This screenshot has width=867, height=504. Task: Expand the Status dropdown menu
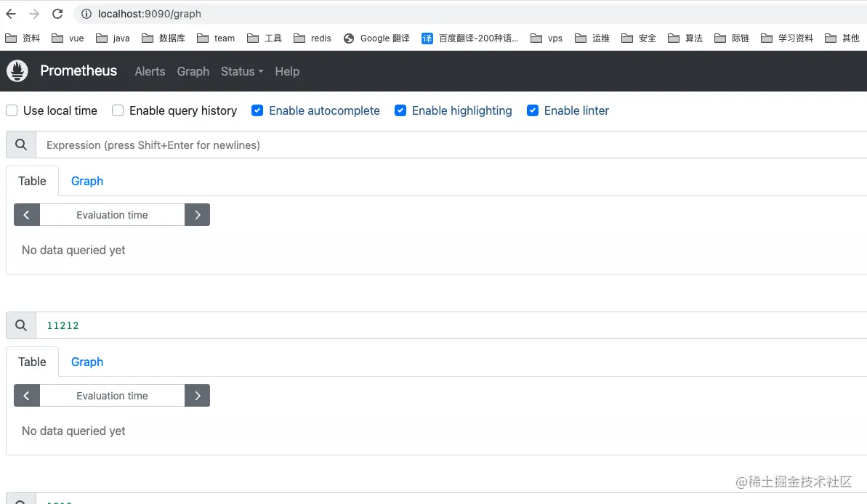(242, 71)
